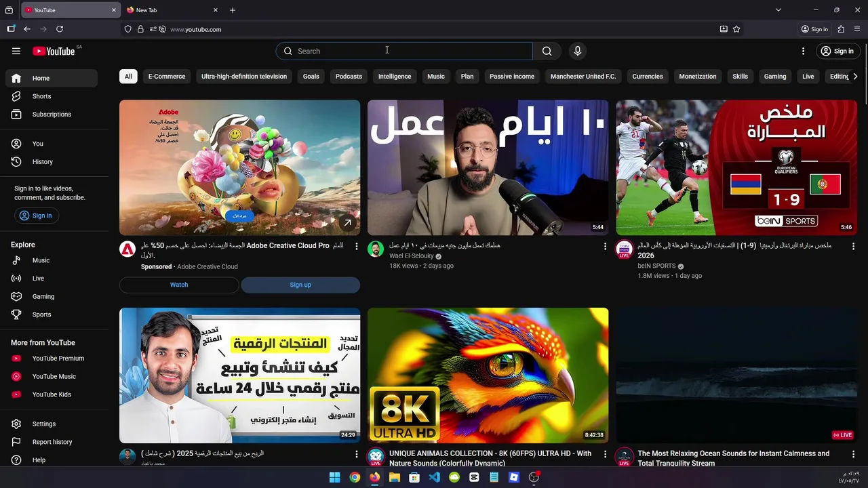868x488 pixels.
Task: Open the YouTube hamburger guide menu
Action: point(16,51)
